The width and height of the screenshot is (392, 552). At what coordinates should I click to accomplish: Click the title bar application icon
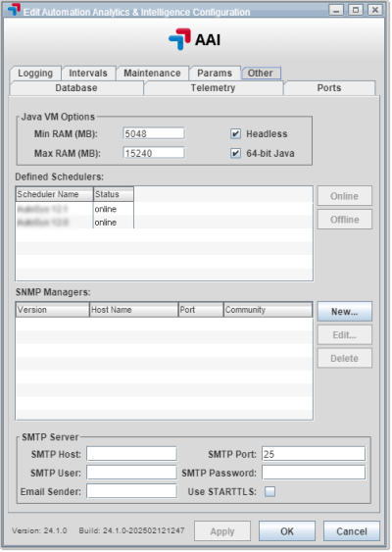[14, 10]
